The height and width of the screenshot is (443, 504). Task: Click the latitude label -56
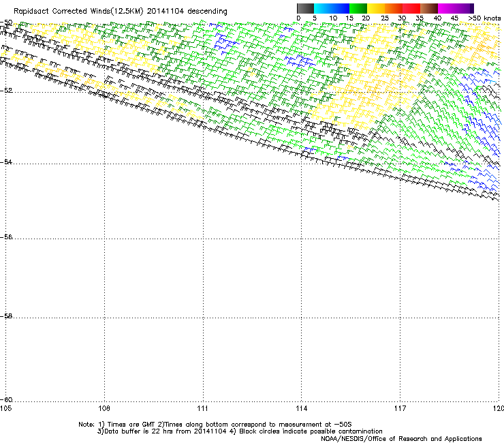click(6, 236)
